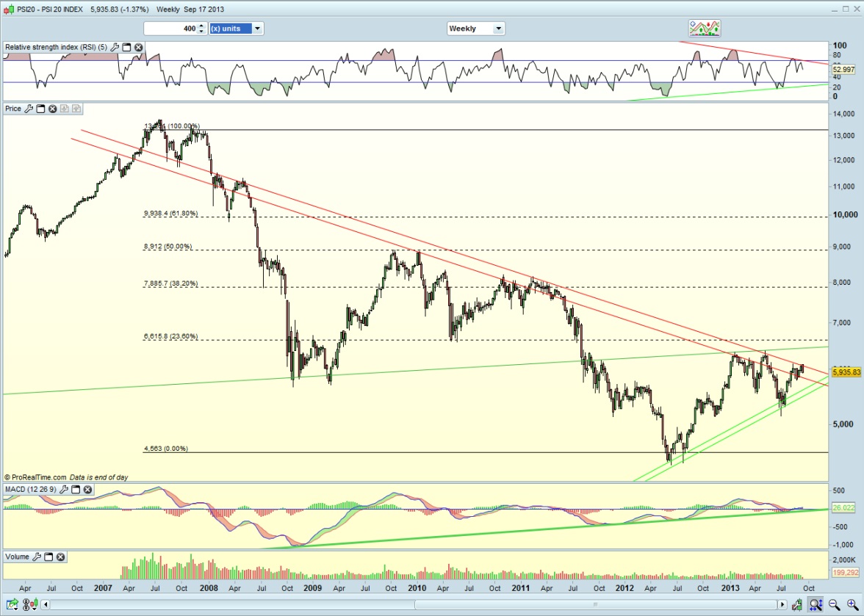
Task: Click the 6,615.8 (23.60%) Fibonacci label
Action: (x=170, y=336)
